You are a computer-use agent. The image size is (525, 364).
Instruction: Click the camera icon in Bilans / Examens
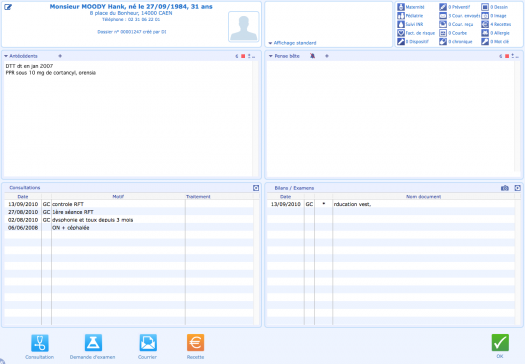tap(505, 188)
